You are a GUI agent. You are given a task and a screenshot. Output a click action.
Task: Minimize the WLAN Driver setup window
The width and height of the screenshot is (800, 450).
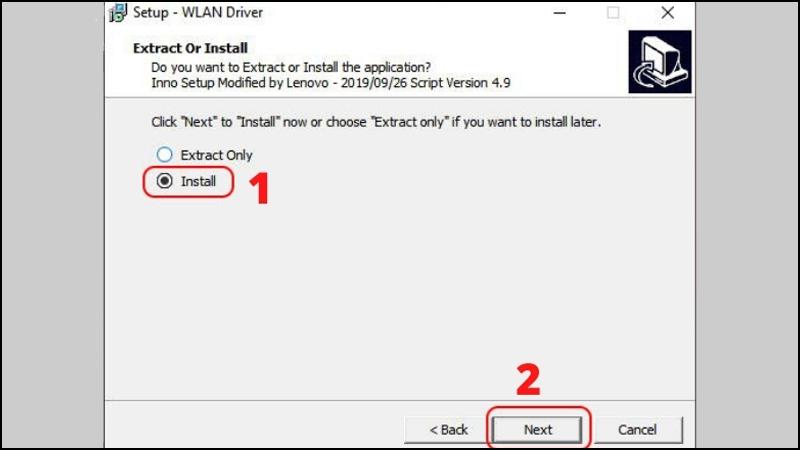(560, 13)
